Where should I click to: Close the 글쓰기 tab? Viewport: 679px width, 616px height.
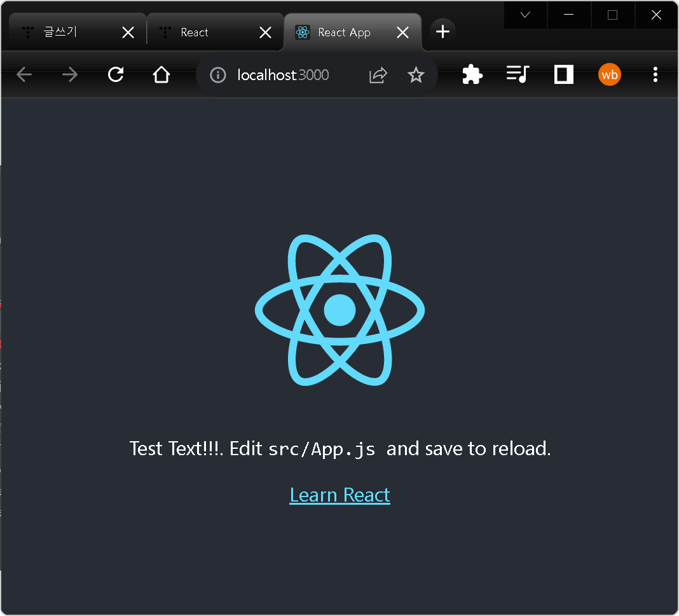click(128, 32)
